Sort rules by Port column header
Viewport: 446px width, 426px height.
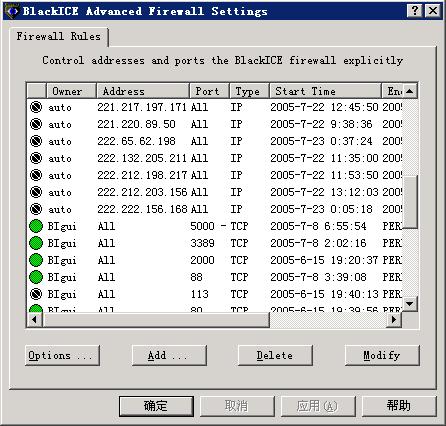(x=209, y=91)
